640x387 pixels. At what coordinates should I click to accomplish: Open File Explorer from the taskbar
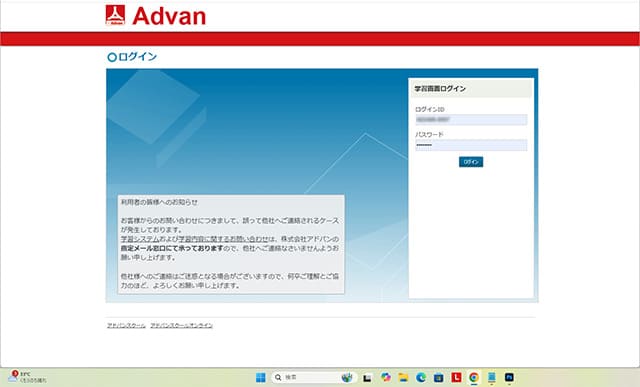tap(403, 378)
